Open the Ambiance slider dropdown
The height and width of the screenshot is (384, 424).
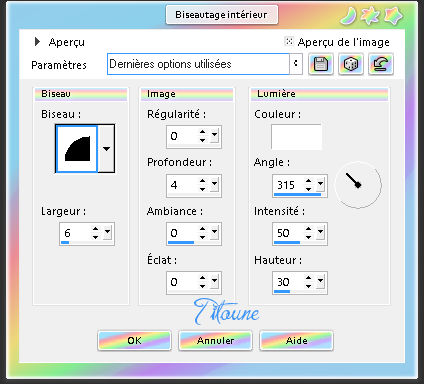coord(215,233)
